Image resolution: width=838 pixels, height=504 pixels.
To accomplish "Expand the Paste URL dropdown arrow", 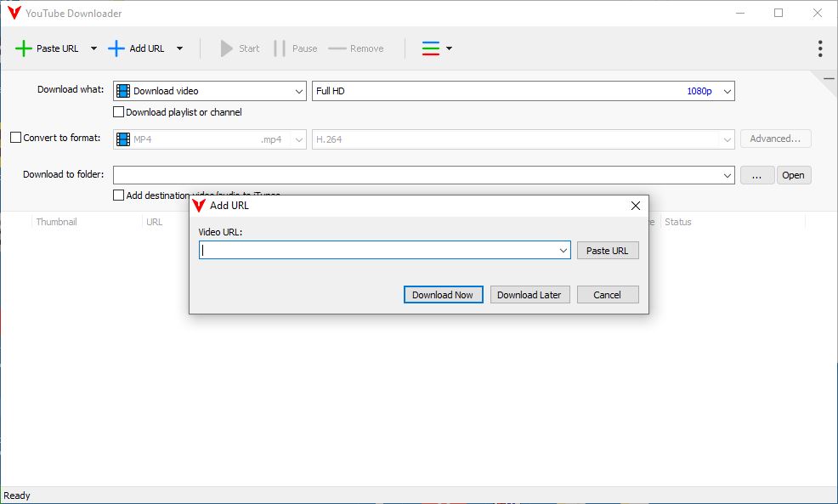I will coord(93,48).
